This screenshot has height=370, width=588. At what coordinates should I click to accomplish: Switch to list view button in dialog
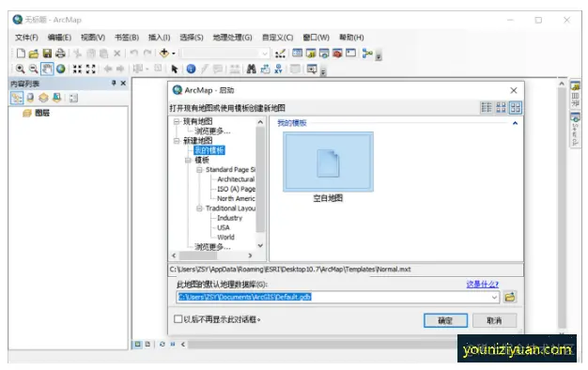[x=487, y=108]
